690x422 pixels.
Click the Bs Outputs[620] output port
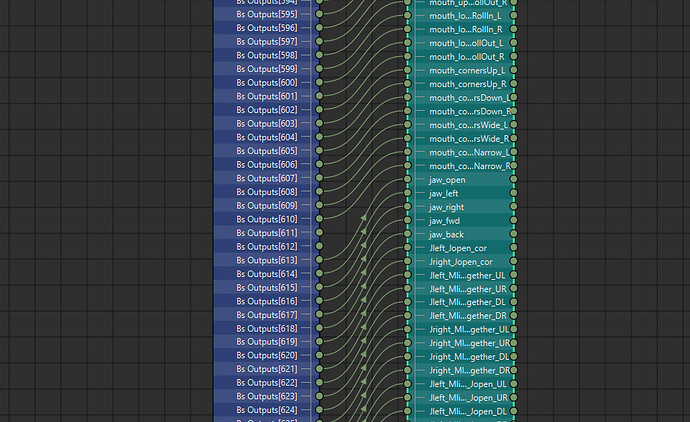pyautogui.click(x=319, y=355)
